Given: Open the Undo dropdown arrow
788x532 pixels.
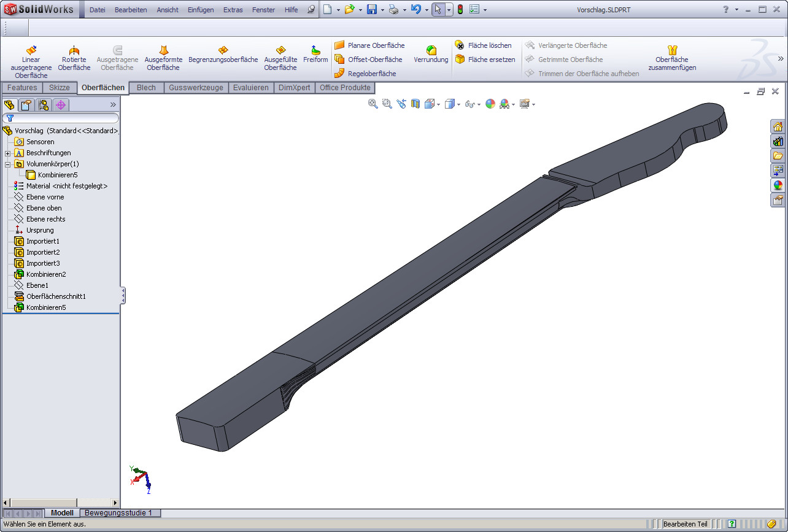Looking at the screenshot, I should (x=426, y=10).
